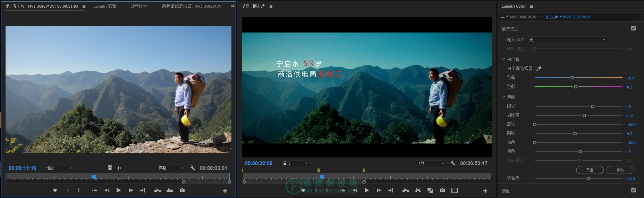The height and width of the screenshot is (198, 644).
Task: Click Program timecode 00:00:32:09
Action: click(259, 163)
